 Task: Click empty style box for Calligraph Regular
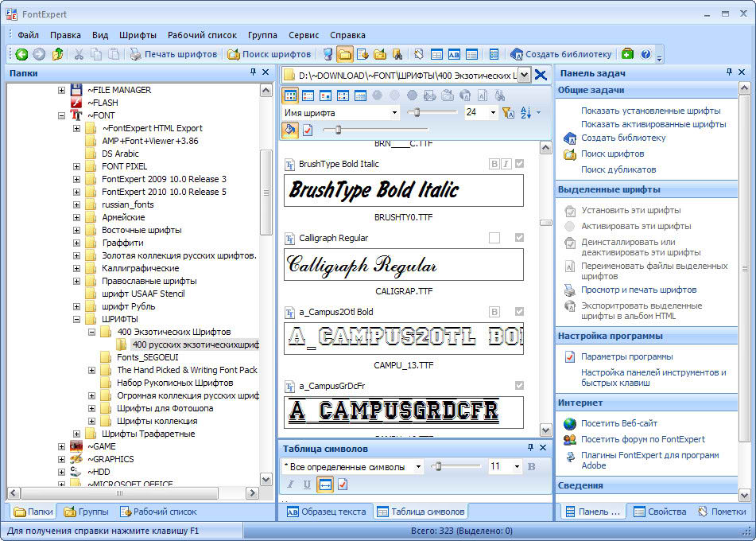tap(494, 237)
